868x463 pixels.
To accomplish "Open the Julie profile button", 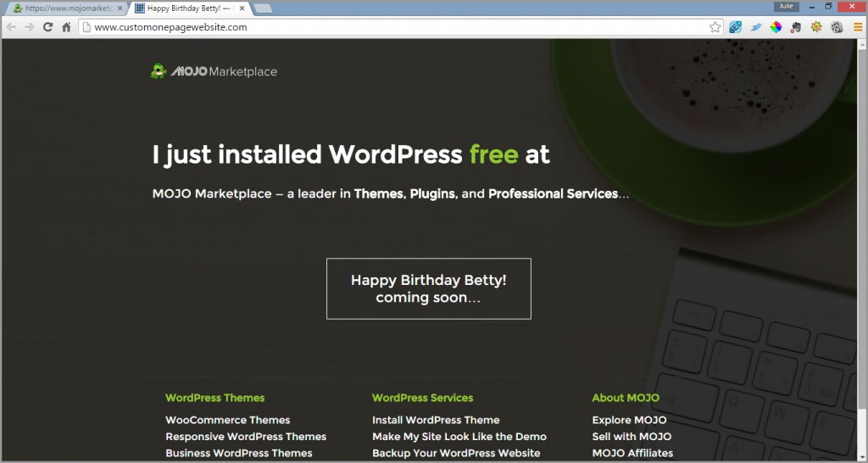I will coord(786,7).
